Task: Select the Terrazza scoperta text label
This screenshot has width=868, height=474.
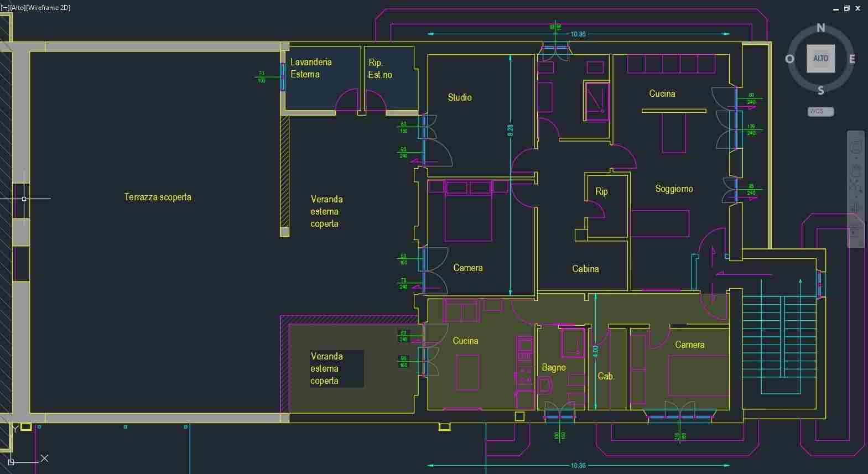Action: tap(158, 197)
